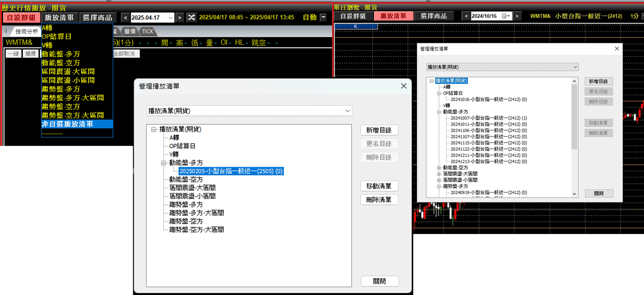
Task: Click 選擇商品 in 歷史行情播放 window
Action: point(97,17)
